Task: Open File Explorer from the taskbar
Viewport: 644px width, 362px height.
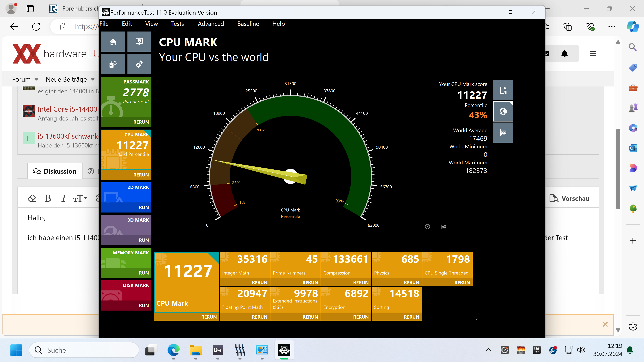Action: pyautogui.click(x=196, y=350)
